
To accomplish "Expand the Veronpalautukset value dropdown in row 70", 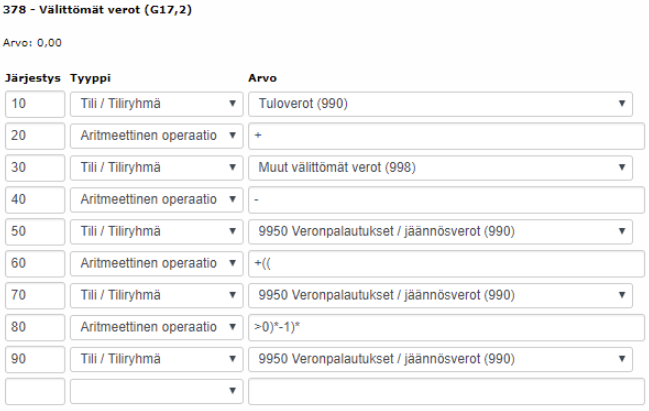I will pos(440,295).
